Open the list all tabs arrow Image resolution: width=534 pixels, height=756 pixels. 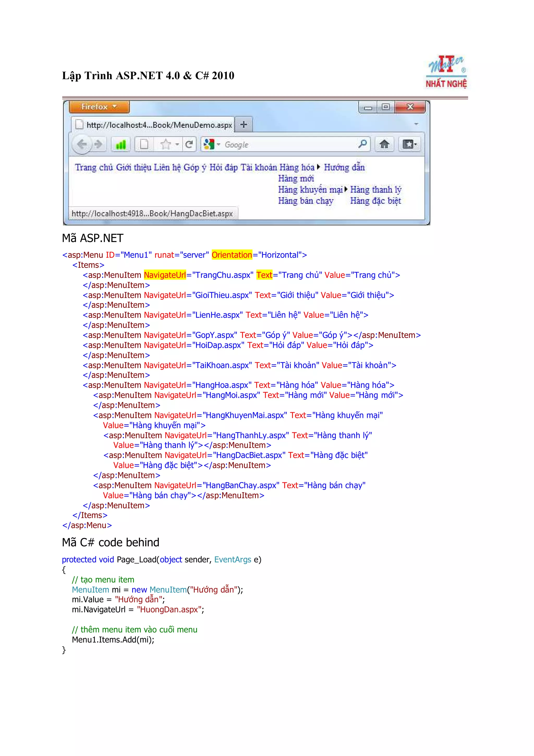[x=416, y=124]
